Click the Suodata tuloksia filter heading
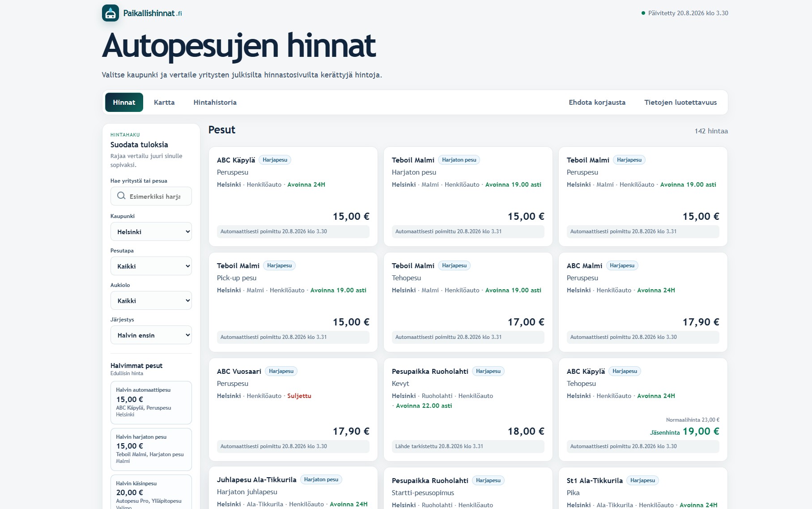Viewport: 812px width, 509px height. coord(139,145)
